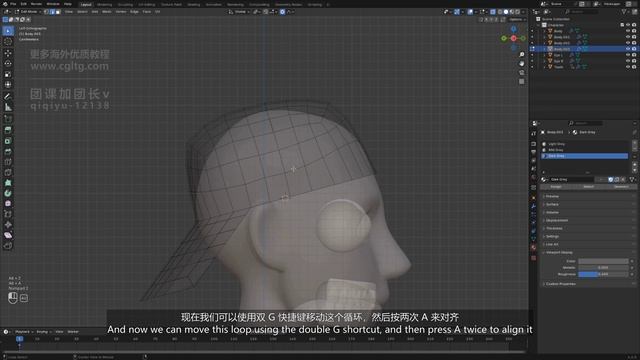
Task: Select the Move tool
Action: [8, 53]
